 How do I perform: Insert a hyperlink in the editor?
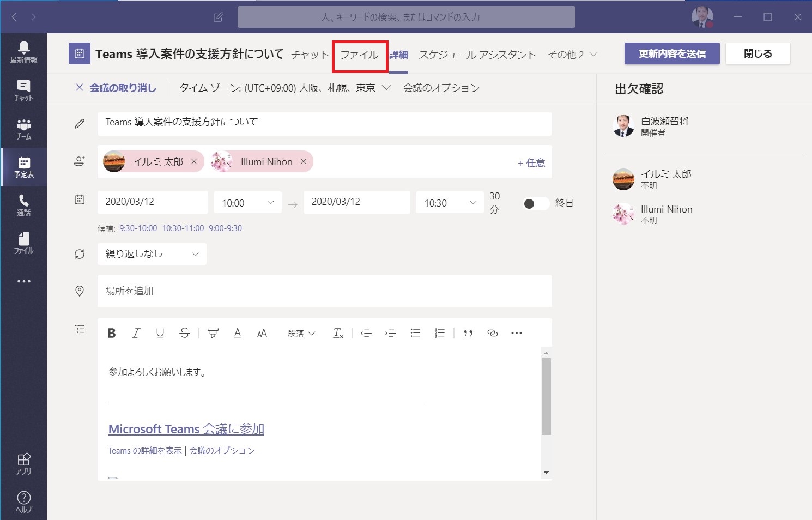point(493,333)
